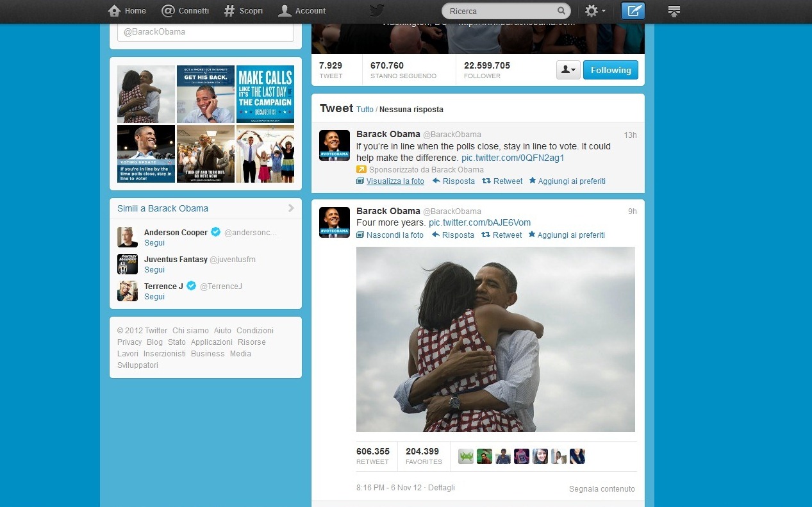Collapse the photo with Nascondi la foto
The width and height of the screenshot is (812, 507).
click(390, 235)
